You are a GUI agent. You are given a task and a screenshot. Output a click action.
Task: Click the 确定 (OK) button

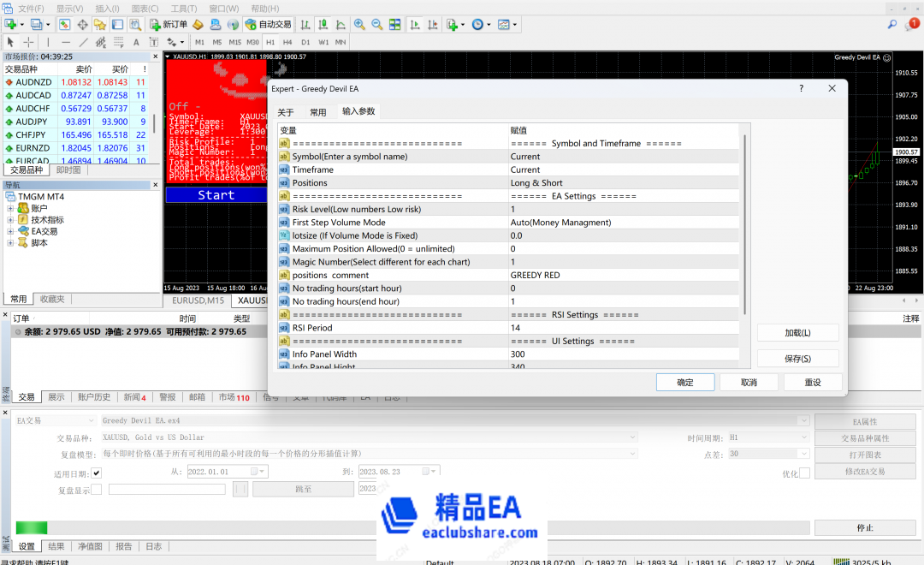tap(685, 383)
